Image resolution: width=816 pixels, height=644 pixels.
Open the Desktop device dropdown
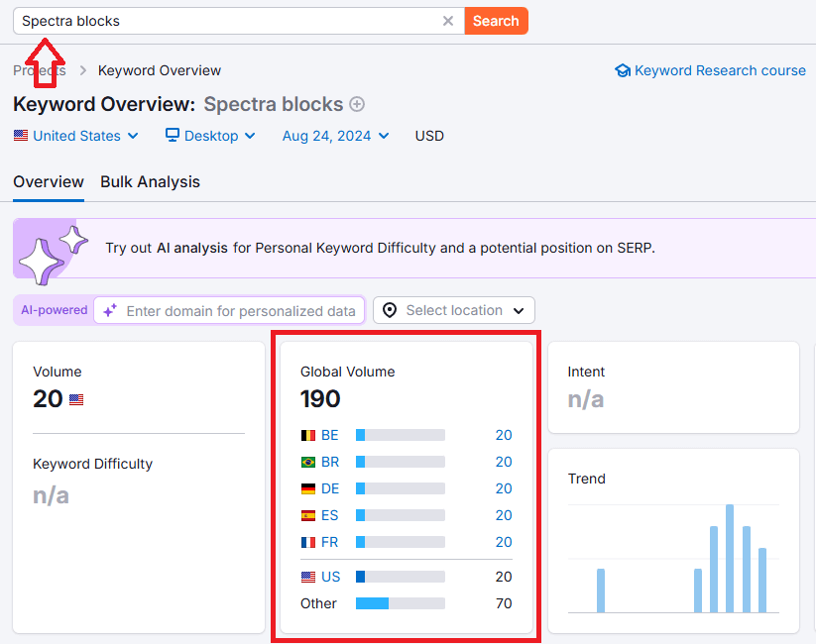point(210,136)
